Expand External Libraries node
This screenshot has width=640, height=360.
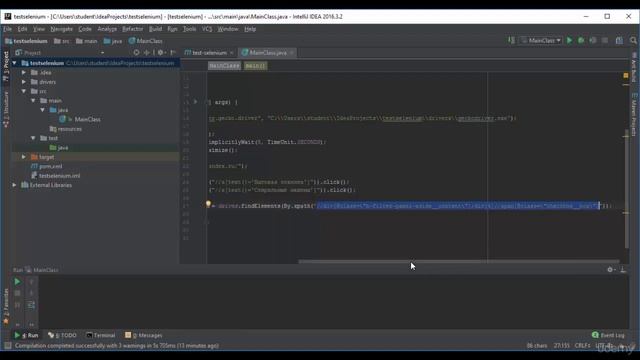pos(15,185)
